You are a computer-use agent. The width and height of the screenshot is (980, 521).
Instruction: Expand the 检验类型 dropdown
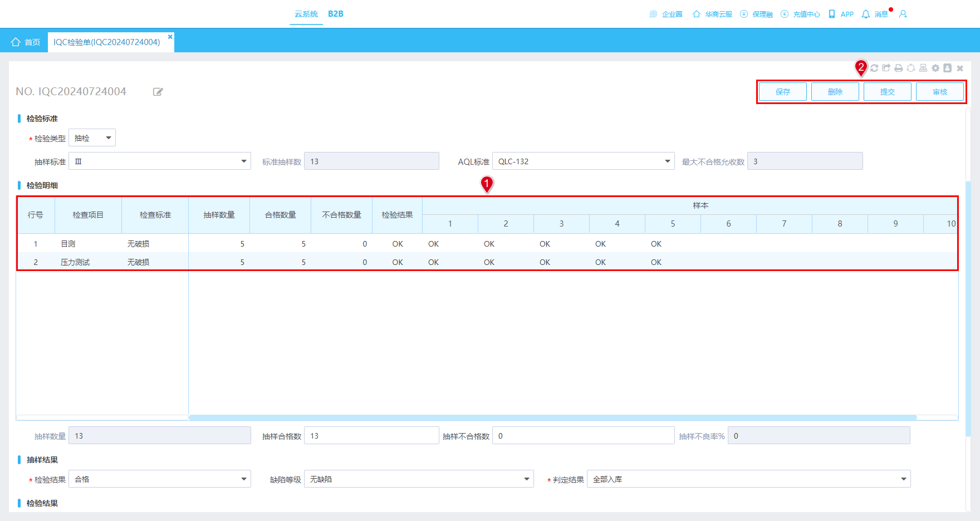pyautogui.click(x=92, y=138)
